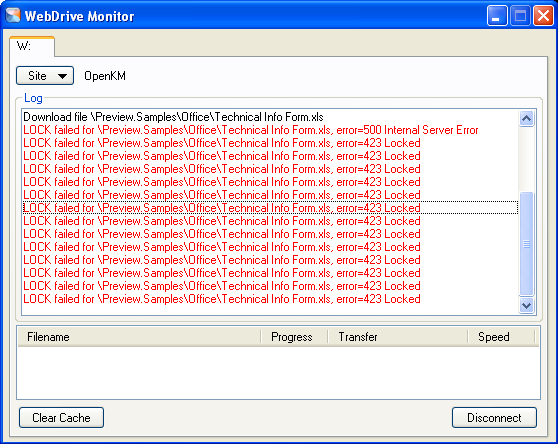The width and height of the screenshot is (558, 444).
Task: Click the Speed column header
Action: (501, 337)
